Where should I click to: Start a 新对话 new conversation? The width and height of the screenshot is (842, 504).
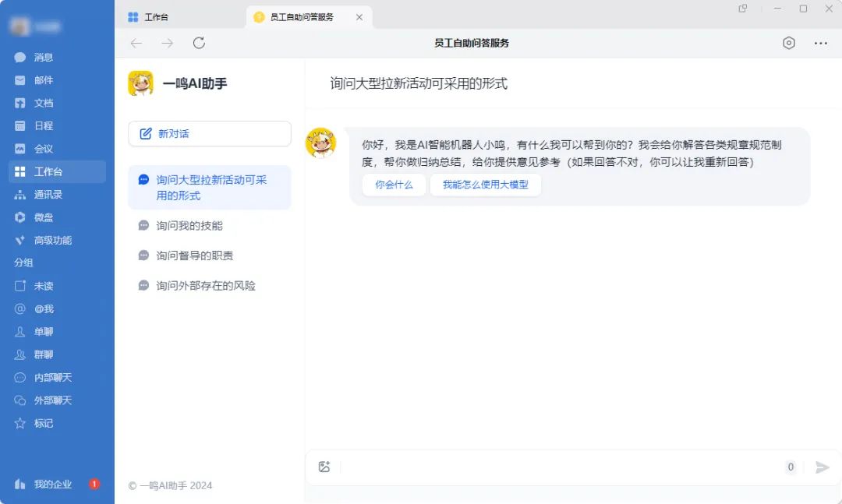pyautogui.click(x=209, y=133)
